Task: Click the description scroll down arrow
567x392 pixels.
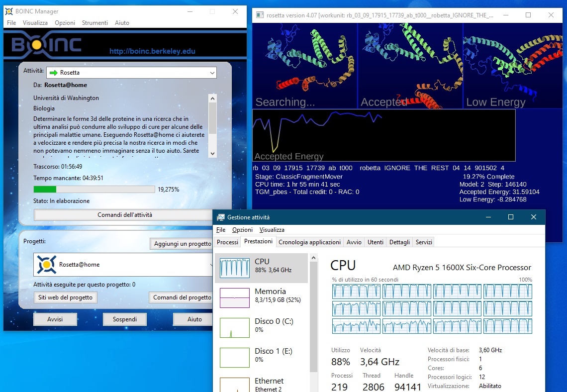Action: (213, 153)
